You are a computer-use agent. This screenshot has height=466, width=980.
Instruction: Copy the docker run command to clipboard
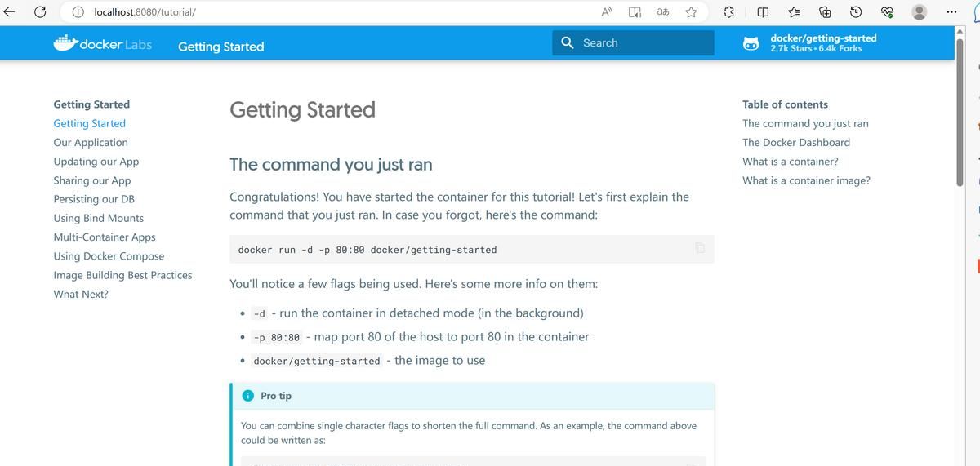(700, 248)
